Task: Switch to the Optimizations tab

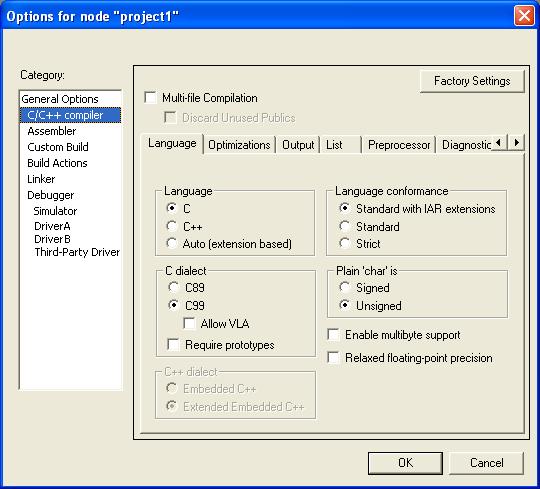Action: [239, 145]
